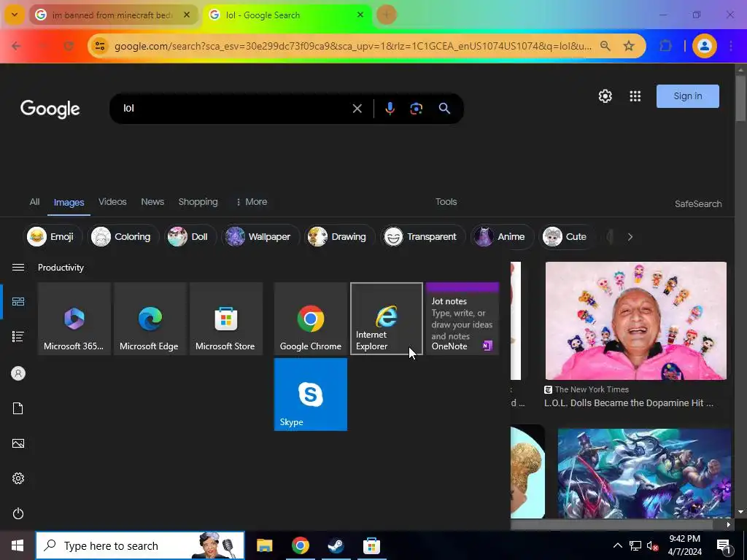Image resolution: width=747 pixels, height=560 pixels.
Task: Click the zoom magnifier in address bar
Action: [605, 46]
